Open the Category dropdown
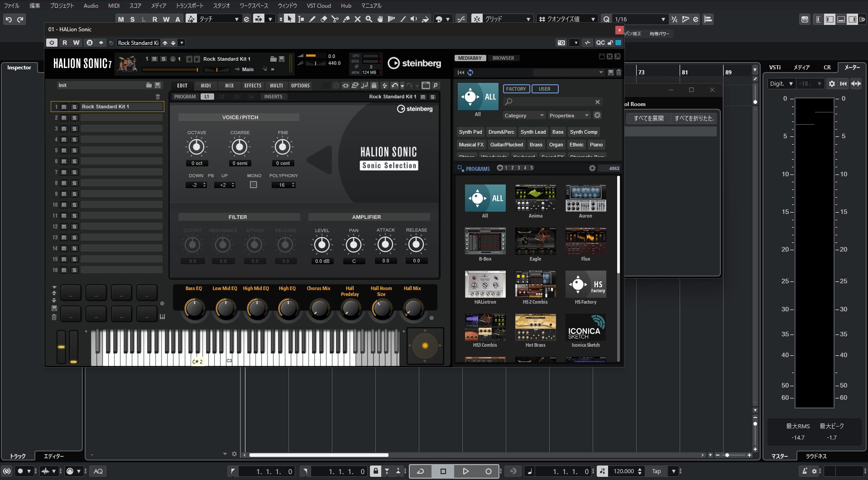Screen dimensions: 868x480 pos(524,116)
